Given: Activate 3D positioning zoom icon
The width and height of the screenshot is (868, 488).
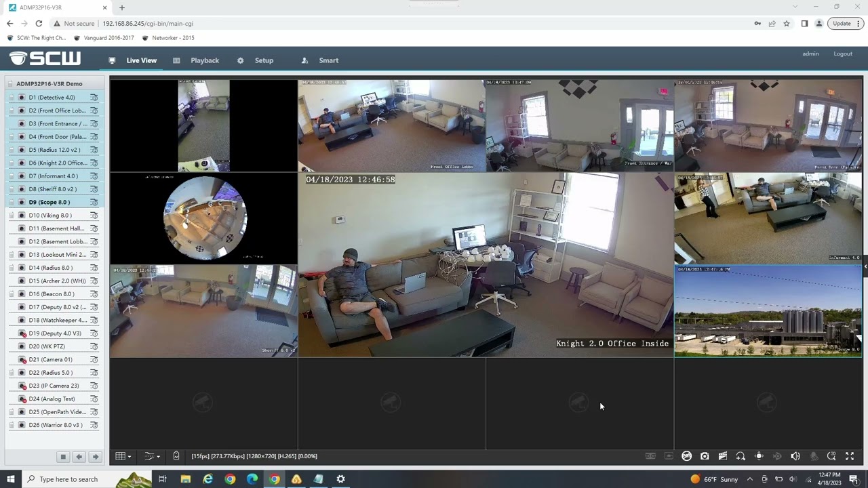Looking at the screenshot, I should 831,456.
